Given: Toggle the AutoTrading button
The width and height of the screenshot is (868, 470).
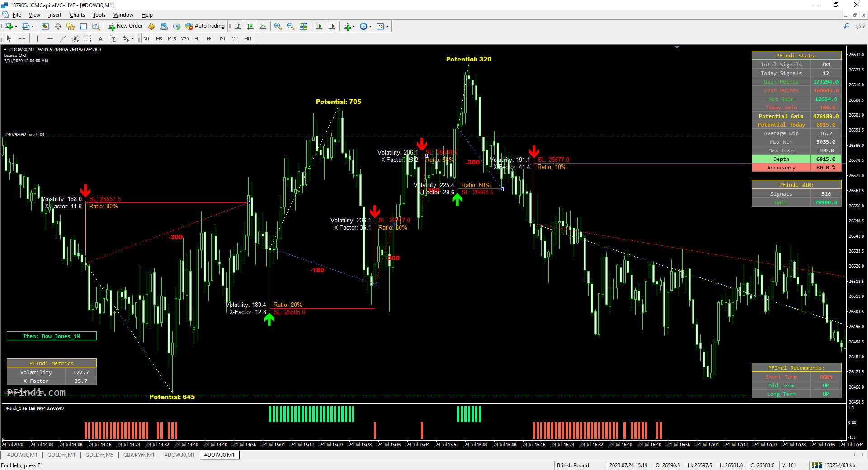Looking at the screenshot, I should click(x=205, y=26).
